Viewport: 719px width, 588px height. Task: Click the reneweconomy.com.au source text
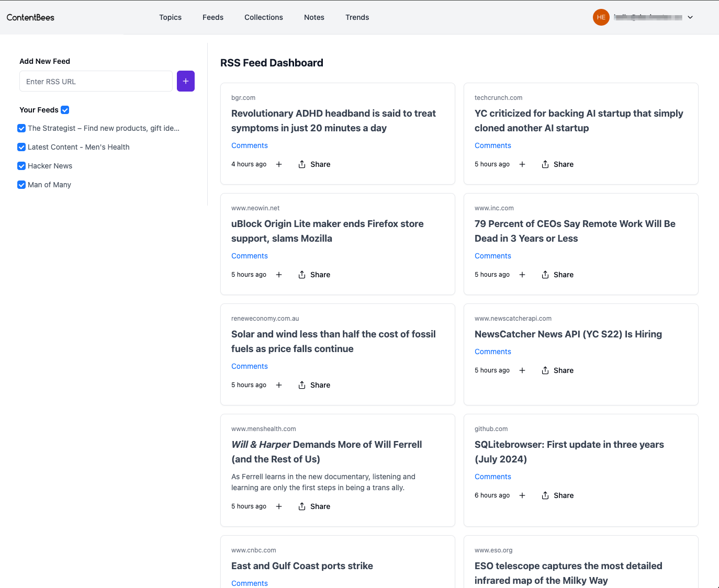[x=265, y=319]
